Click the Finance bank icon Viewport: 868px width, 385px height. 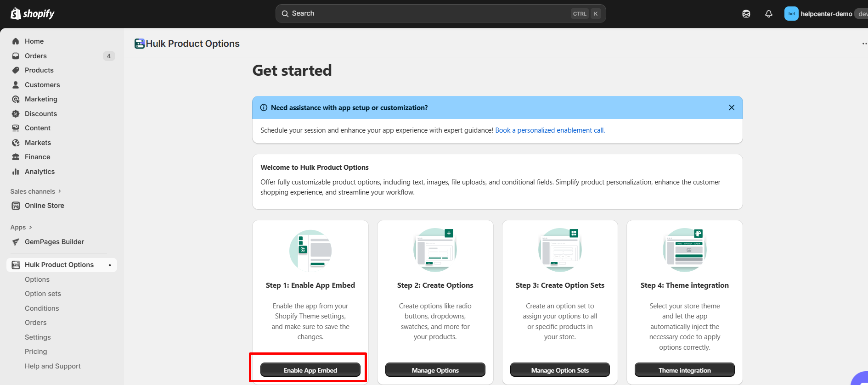[x=16, y=157]
